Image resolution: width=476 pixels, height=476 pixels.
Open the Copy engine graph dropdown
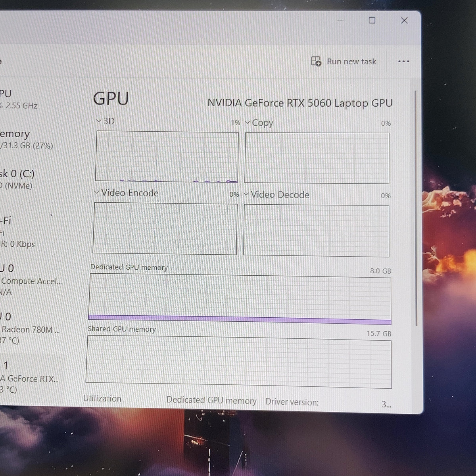[248, 123]
